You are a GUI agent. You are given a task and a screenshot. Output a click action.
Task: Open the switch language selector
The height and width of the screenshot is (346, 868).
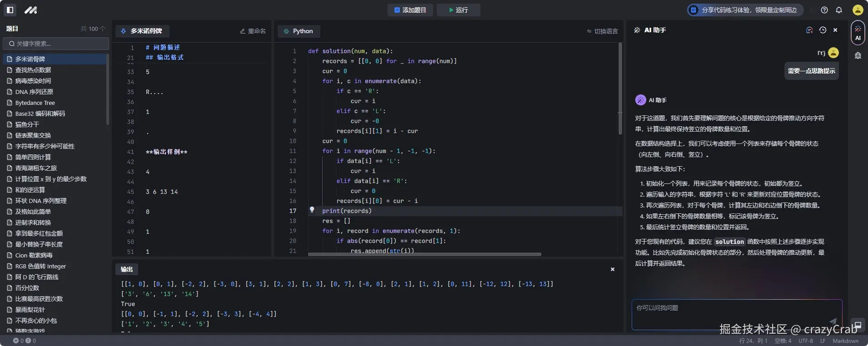pyautogui.click(x=602, y=31)
